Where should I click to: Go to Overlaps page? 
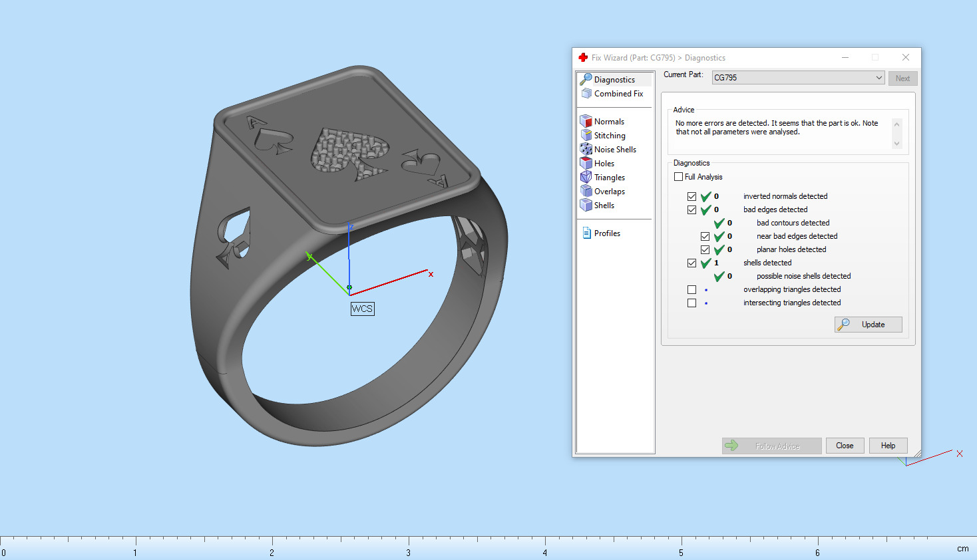coord(610,192)
